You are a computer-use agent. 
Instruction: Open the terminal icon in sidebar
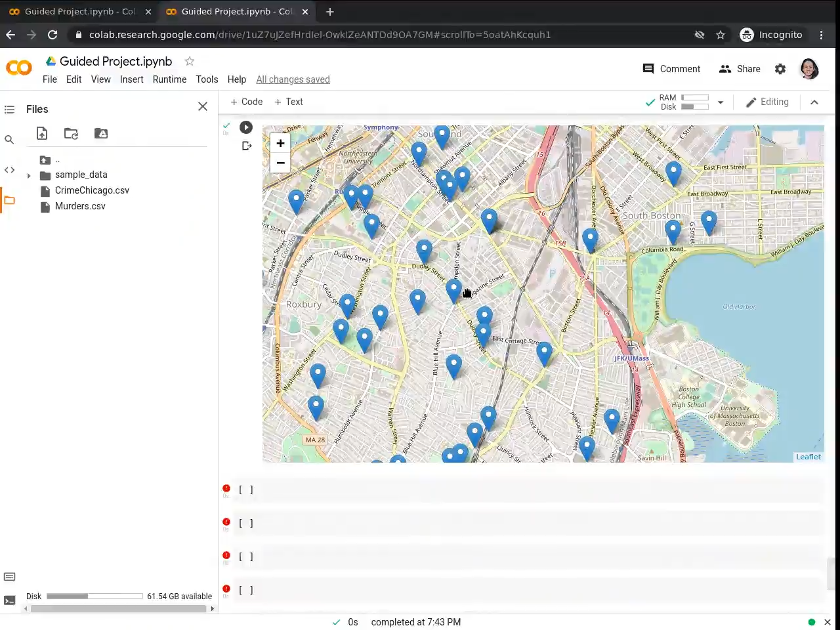click(x=10, y=600)
